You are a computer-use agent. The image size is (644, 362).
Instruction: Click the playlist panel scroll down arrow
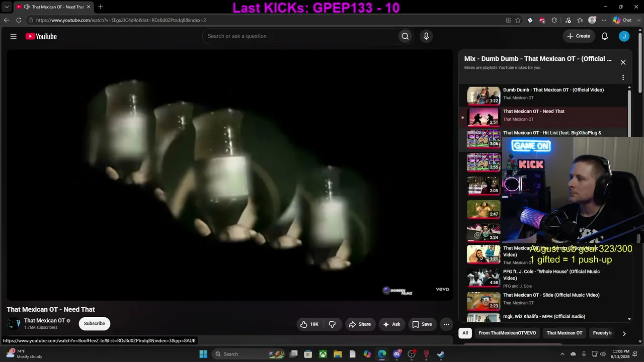[629, 319]
